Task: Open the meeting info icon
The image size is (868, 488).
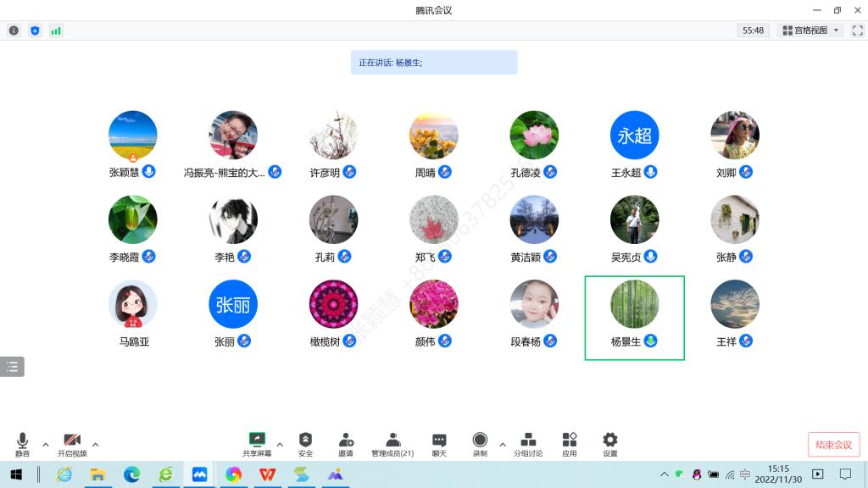Action: (14, 30)
